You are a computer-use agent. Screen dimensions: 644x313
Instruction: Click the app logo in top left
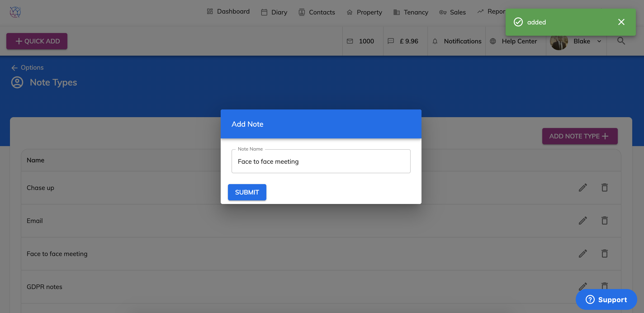pos(15,12)
